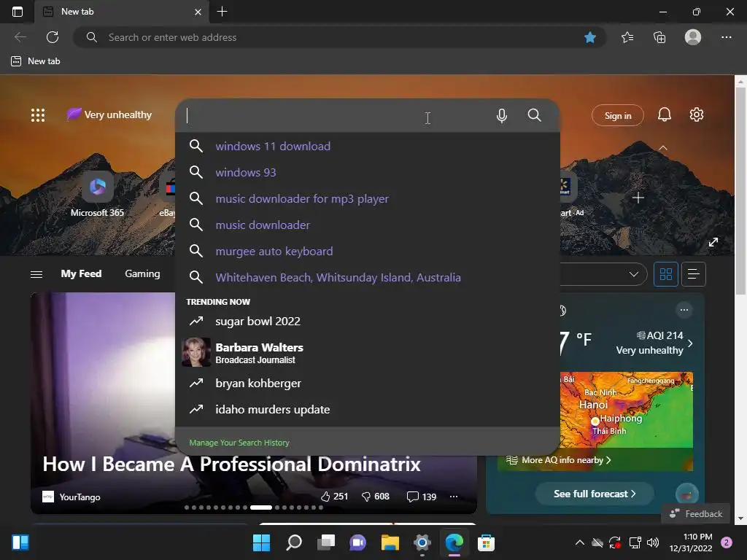Screen dimensions: 747x560
Task: Open the Microsoft 365 quick link
Action: coord(97,195)
